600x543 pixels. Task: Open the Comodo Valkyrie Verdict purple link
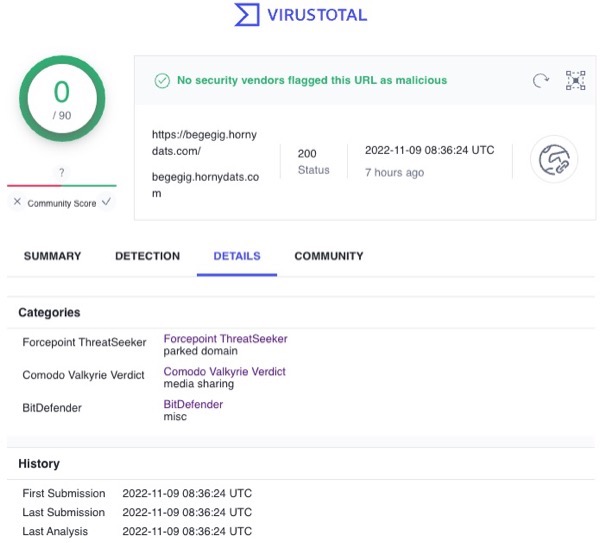pyautogui.click(x=225, y=372)
